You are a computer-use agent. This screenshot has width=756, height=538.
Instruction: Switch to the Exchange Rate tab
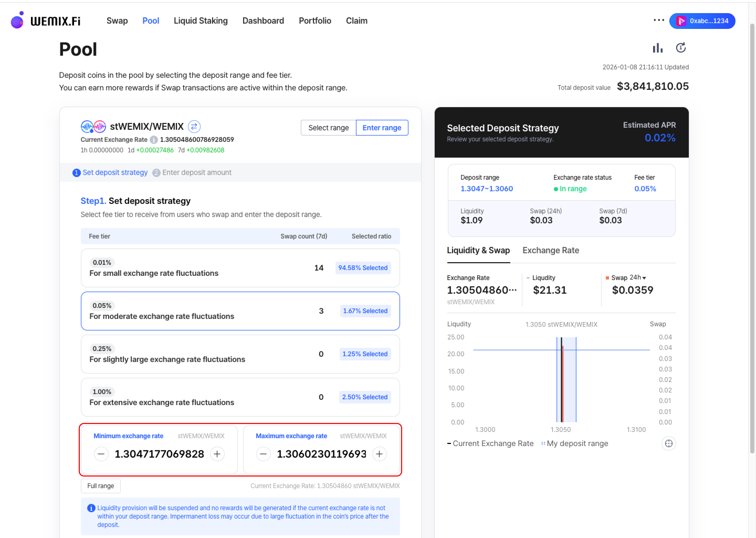coord(550,250)
